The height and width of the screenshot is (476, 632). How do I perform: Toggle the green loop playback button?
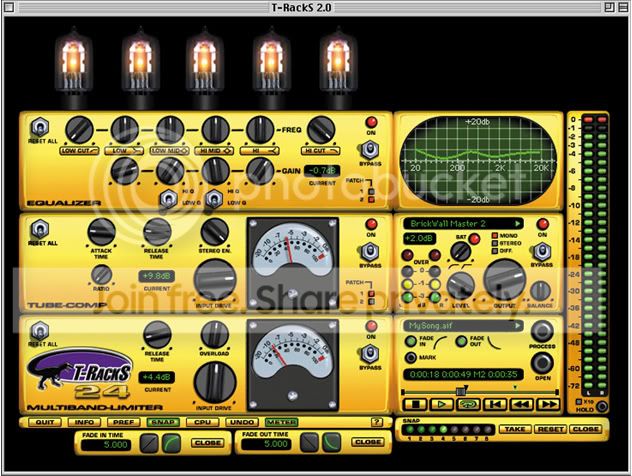coord(468,404)
